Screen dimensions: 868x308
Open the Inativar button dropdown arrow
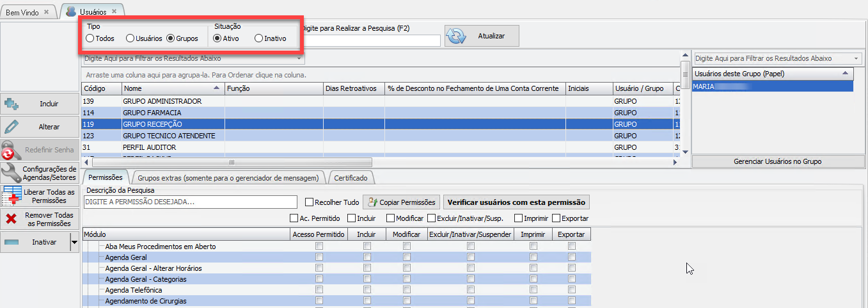(x=74, y=243)
